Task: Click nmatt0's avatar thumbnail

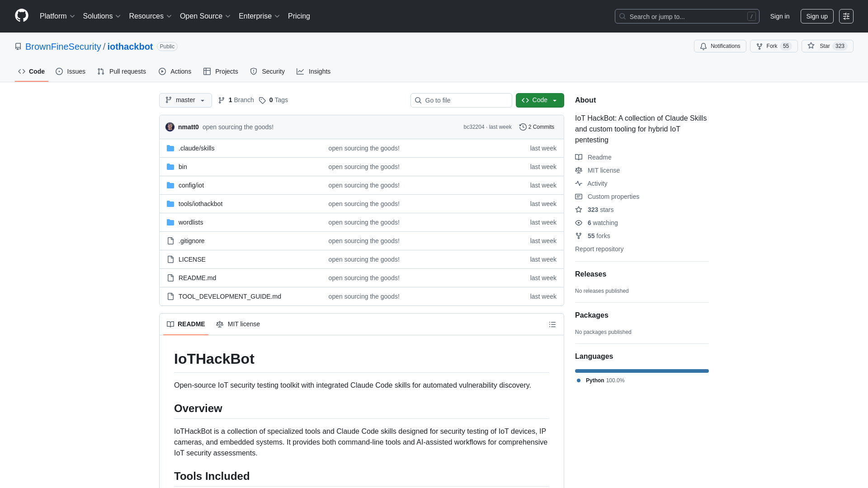Action: (170, 127)
